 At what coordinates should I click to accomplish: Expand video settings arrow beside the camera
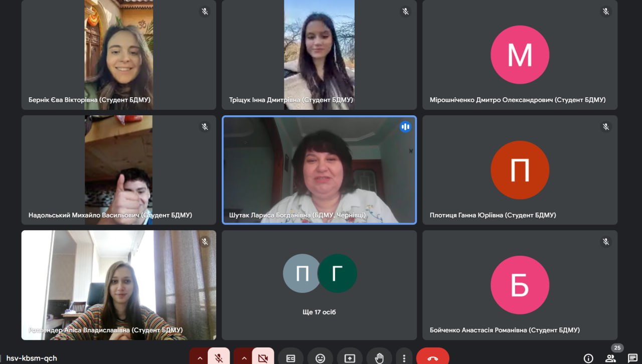[244, 358]
